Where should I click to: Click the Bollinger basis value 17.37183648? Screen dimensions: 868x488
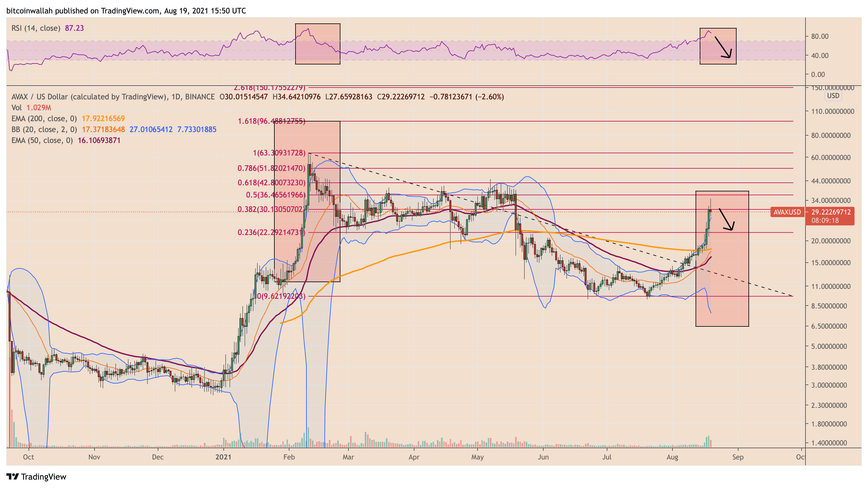(103, 130)
